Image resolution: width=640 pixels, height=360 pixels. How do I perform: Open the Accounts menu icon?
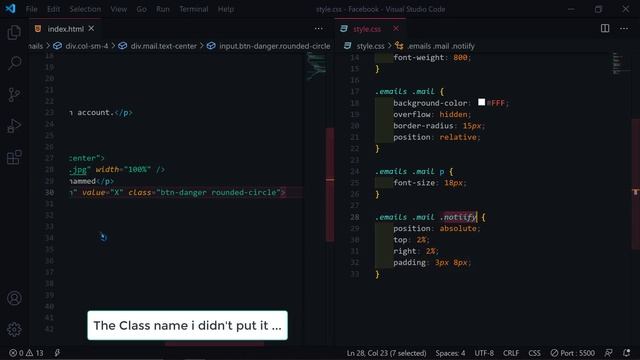click(14, 298)
